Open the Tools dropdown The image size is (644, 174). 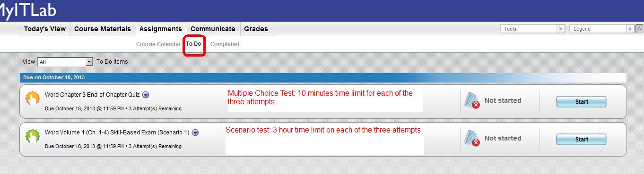click(532, 29)
